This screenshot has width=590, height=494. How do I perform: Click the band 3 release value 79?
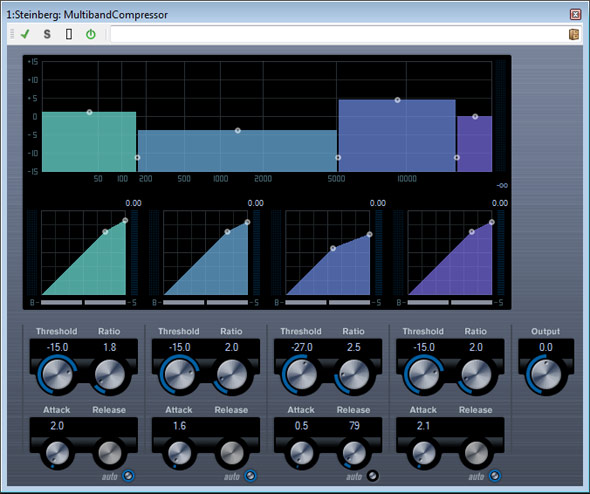tap(354, 426)
